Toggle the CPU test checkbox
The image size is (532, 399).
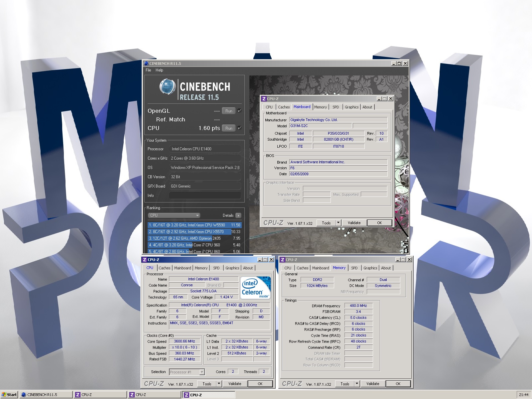pos(239,128)
